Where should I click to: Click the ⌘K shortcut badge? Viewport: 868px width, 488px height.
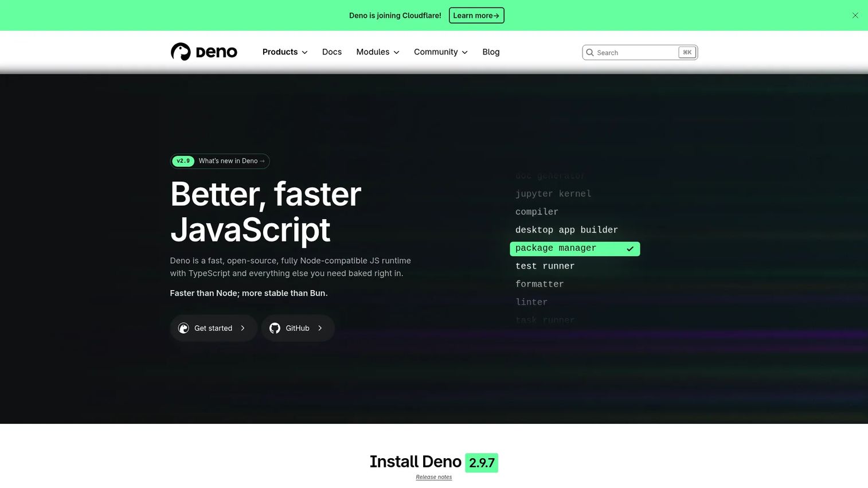687,52
